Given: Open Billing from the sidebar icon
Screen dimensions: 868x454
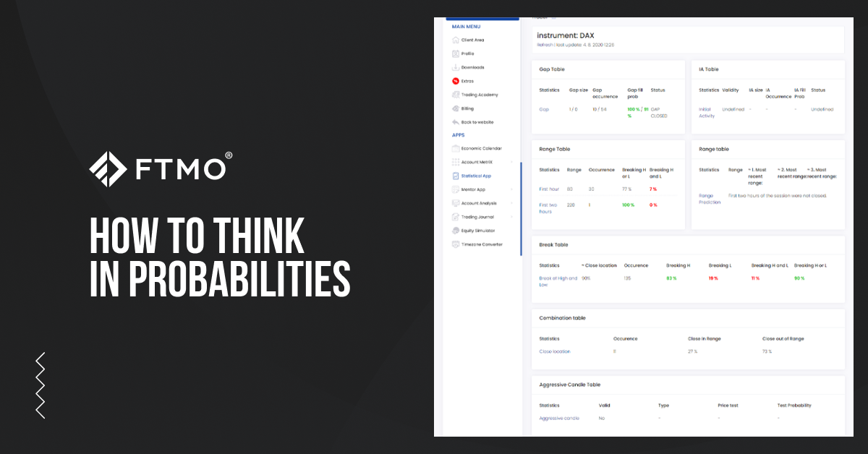Looking at the screenshot, I should pos(456,108).
